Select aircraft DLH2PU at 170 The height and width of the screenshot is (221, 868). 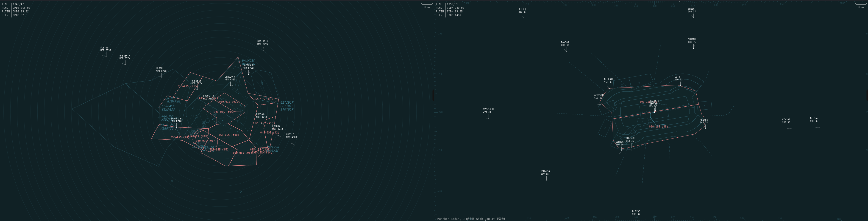click(691, 41)
